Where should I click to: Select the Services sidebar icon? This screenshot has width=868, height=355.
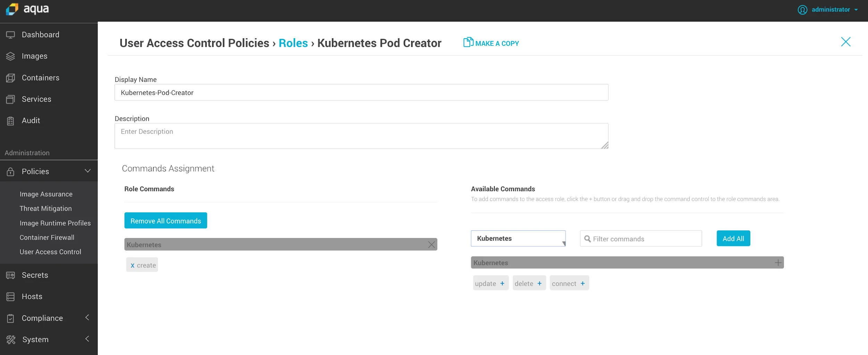(10, 99)
